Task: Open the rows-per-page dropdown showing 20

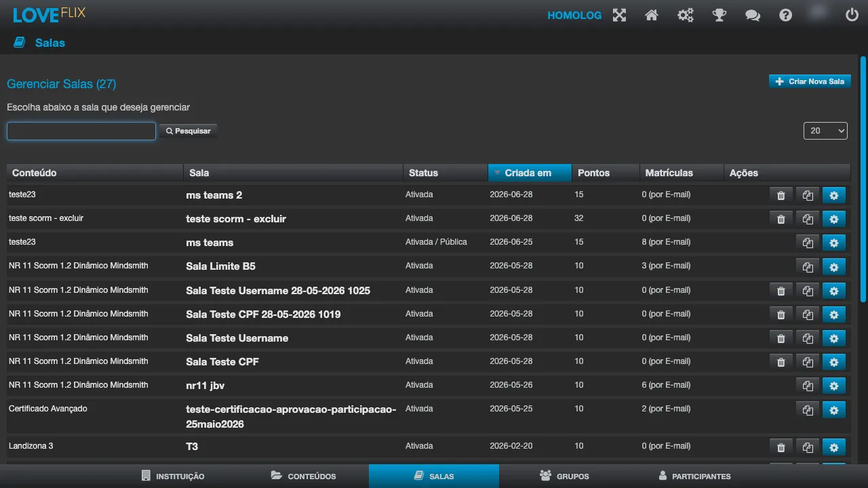Action: pos(825,131)
